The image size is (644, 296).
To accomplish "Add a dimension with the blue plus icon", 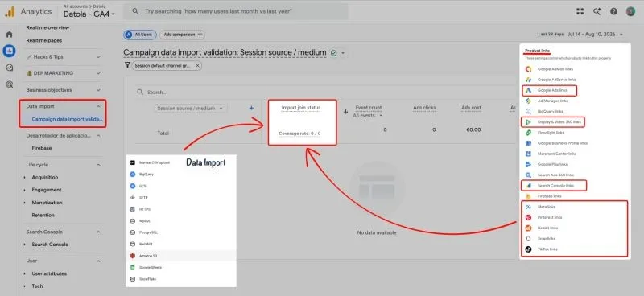I will [x=251, y=108].
